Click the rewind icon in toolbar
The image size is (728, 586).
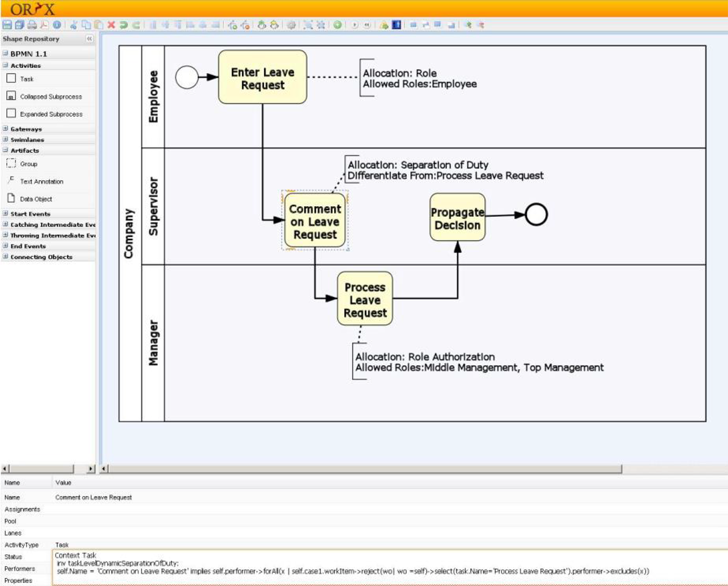[x=367, y=25]
